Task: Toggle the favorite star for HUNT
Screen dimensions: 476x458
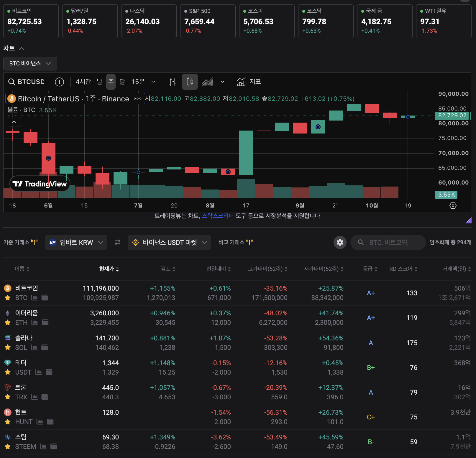Action: 8,422
